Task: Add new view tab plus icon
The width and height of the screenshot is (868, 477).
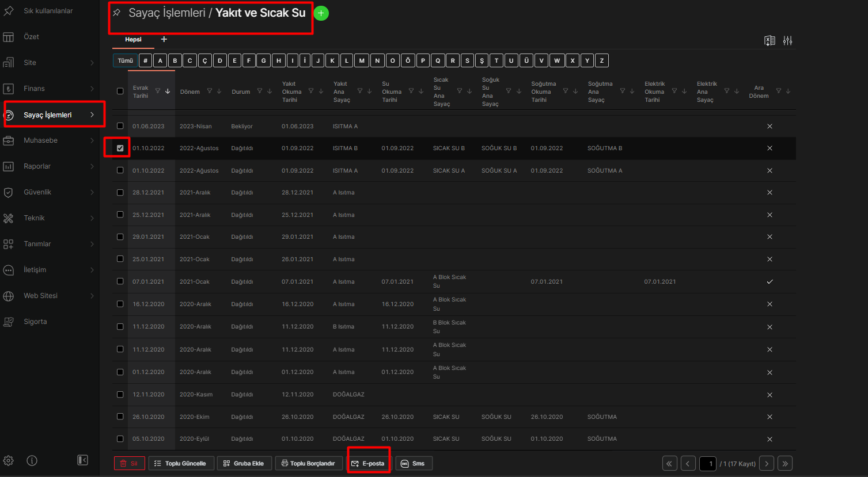Action: point(164,39)
